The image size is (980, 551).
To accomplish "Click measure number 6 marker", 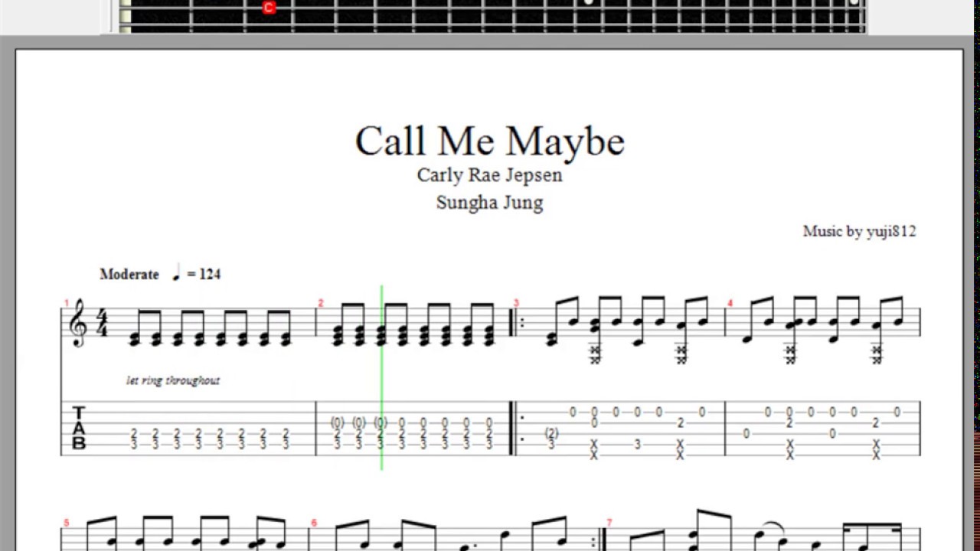I will [x=314, y=523].
